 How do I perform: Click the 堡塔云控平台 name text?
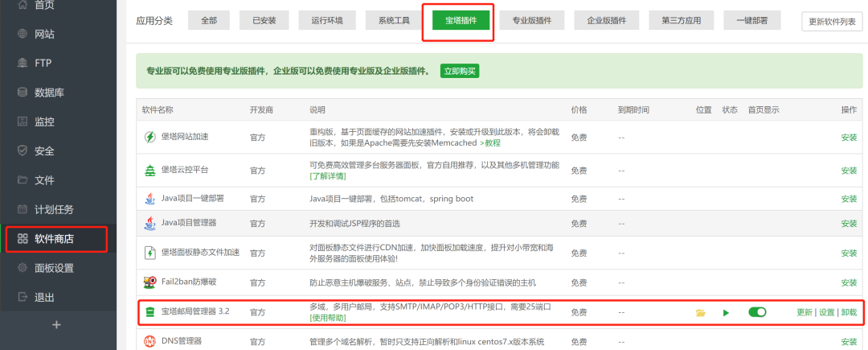(185, 170)
